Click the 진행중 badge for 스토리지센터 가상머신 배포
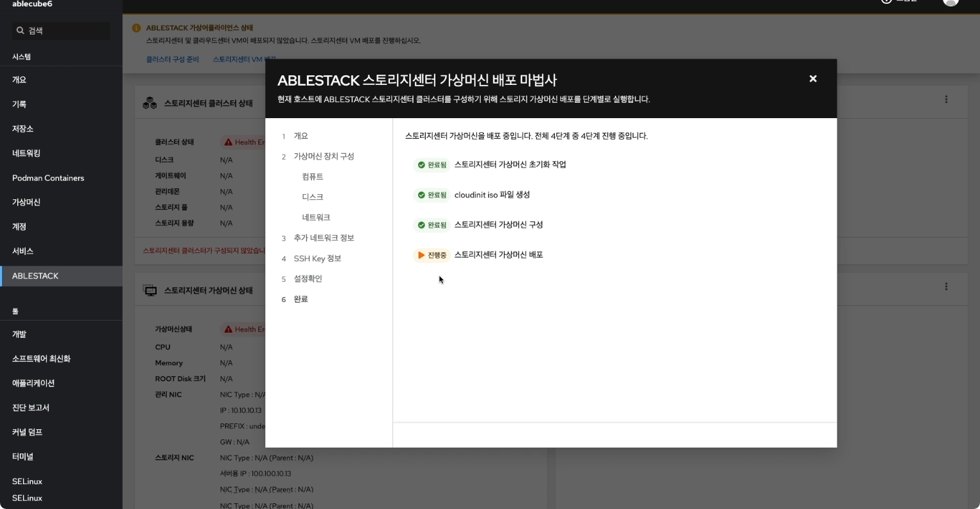This screenshot has width=980, height=509. click(432, 255)
